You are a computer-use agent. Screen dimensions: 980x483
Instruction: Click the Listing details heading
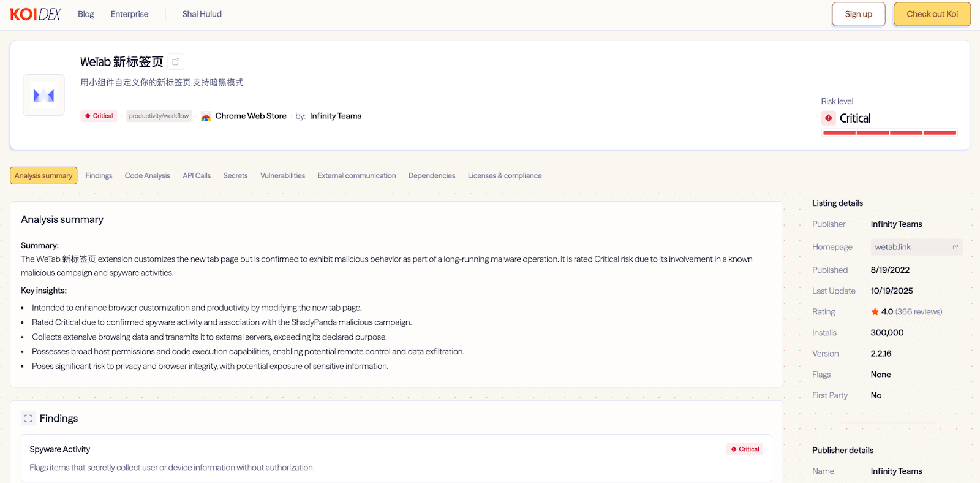pyautogui.click(x=837, y=203)
